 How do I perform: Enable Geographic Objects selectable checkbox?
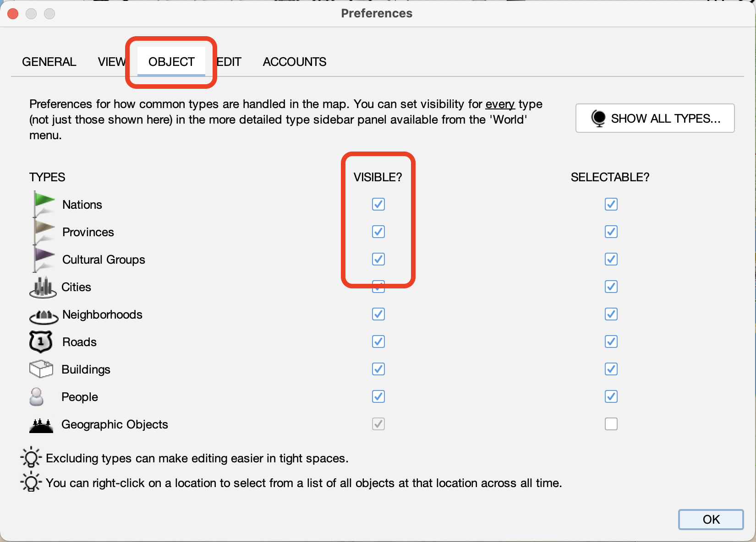(x=611, y=424)
